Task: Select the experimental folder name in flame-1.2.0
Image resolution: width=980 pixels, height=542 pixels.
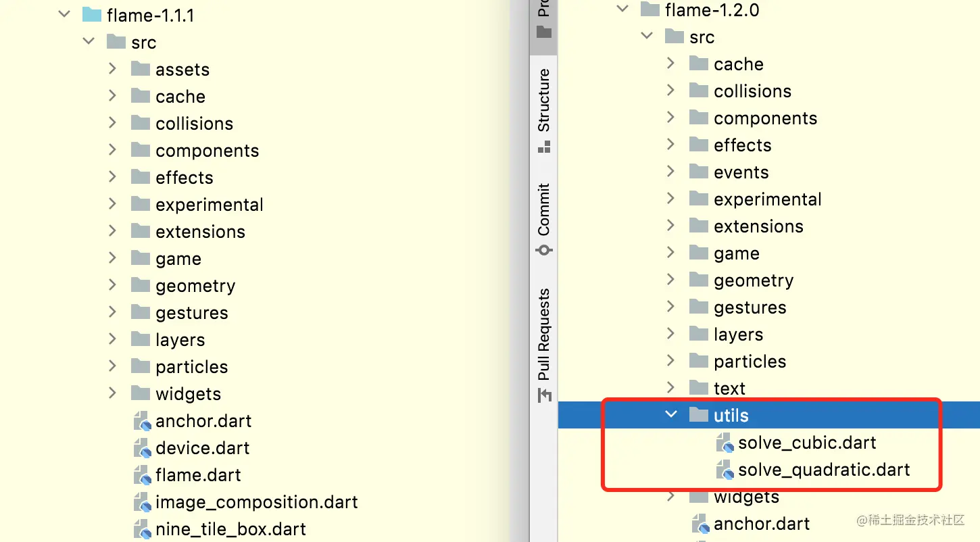Action: [768, 200]
